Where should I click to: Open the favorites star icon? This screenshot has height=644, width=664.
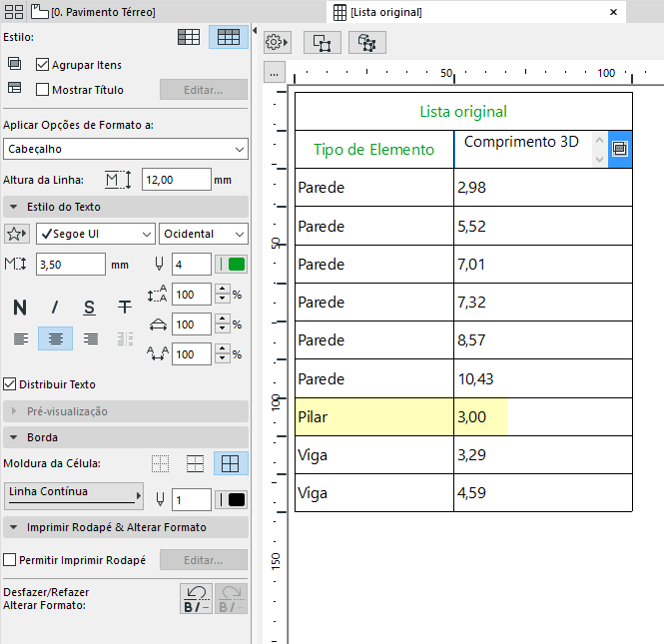[17, 234]
